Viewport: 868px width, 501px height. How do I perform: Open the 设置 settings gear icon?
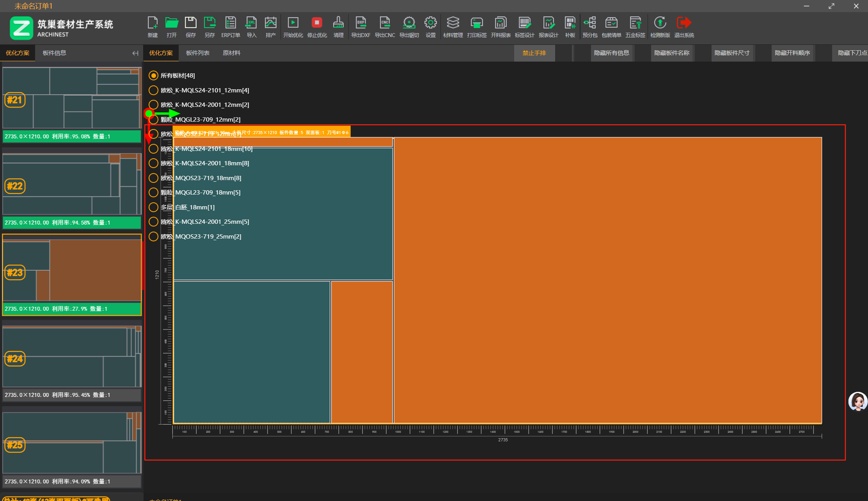[x=430, y=27]
